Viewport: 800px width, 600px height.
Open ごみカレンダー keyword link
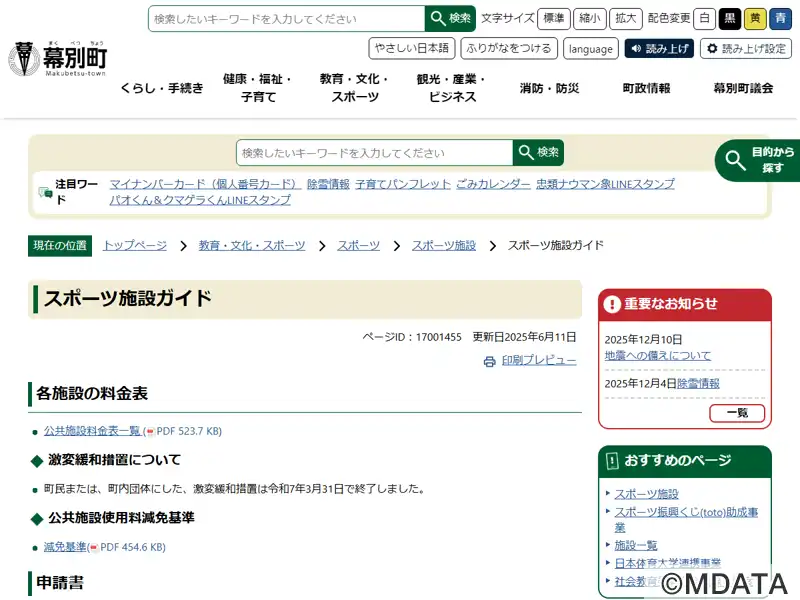[x=493, y=184]
